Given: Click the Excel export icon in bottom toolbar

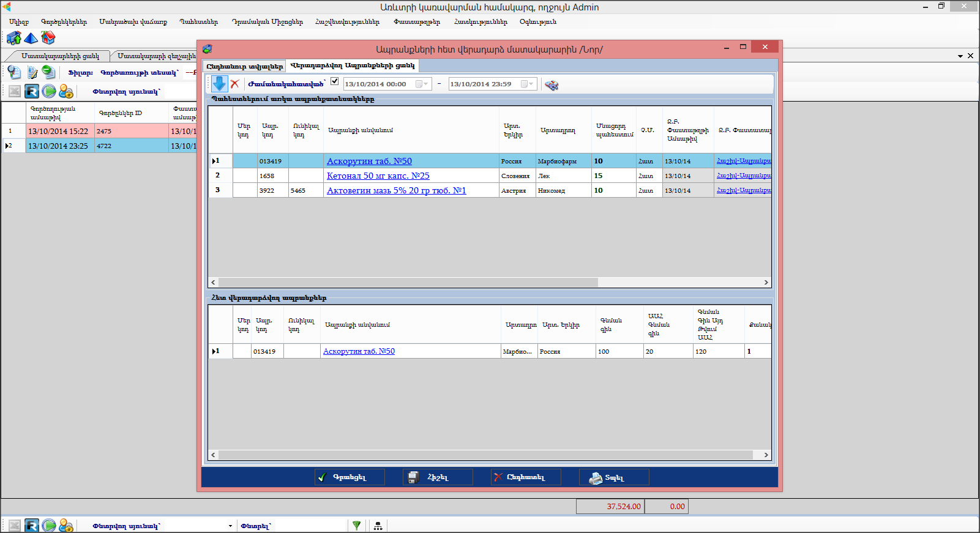Looking at the screenshot, I should (x=15, y=526).
